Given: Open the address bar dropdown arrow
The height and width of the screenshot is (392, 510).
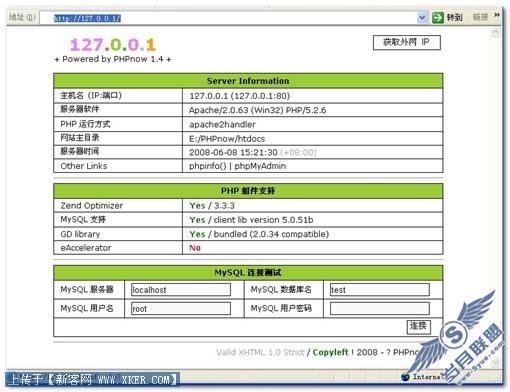Looking at the screenshot, I should click(422, 17).
